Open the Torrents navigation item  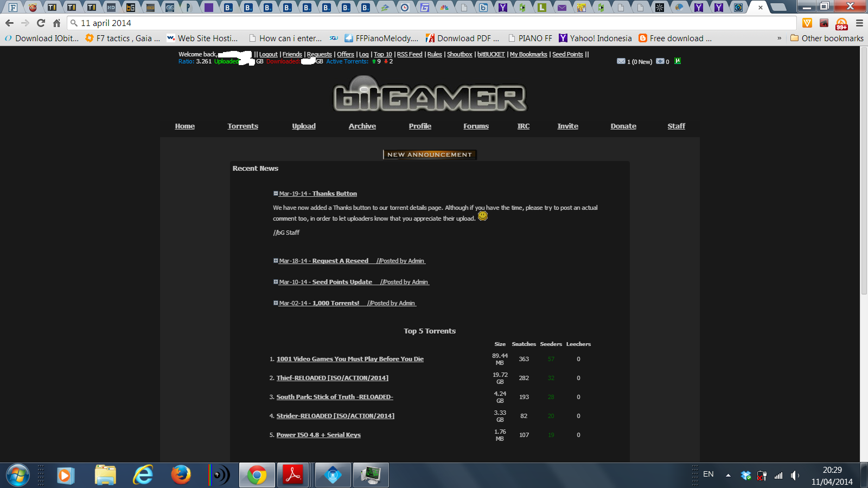point(243,126)
